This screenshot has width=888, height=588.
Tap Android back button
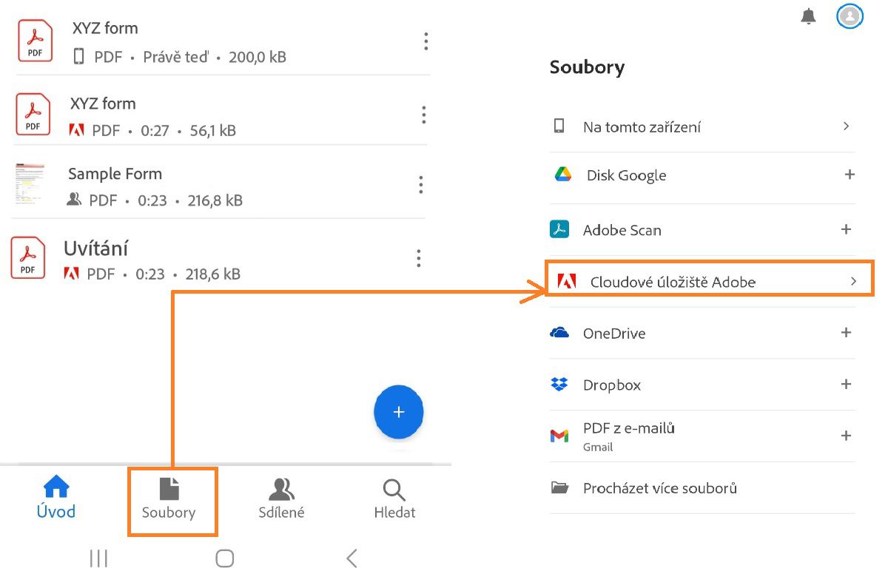tap(351, 558)
